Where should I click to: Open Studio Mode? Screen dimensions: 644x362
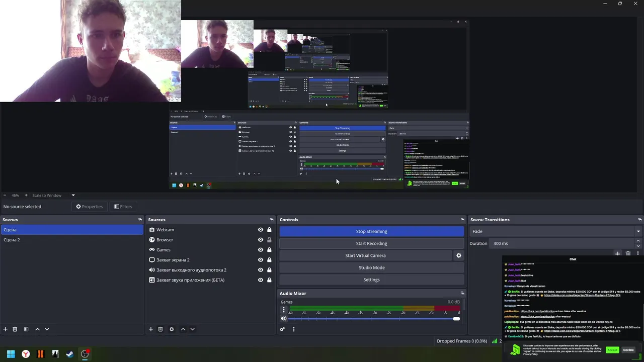371,267
